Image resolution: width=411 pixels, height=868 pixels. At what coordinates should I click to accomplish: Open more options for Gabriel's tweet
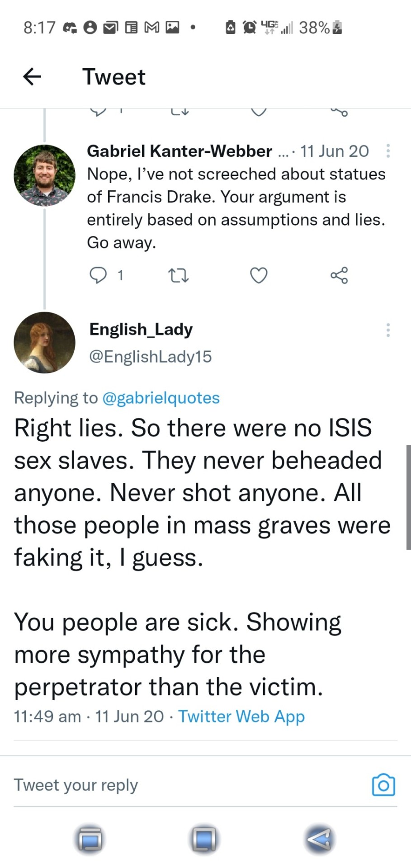[x=388, y=151]
